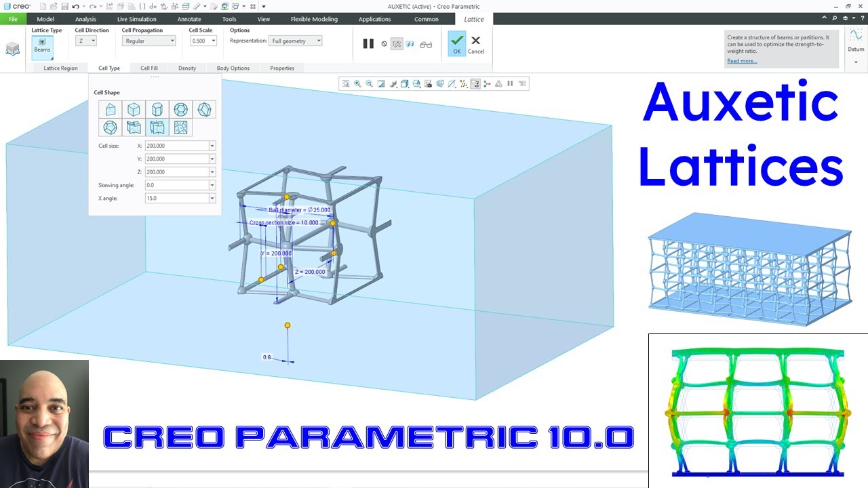Viewport: 868px width, 488px height.
Task: Open the File menu
Action: click(13, 19)
